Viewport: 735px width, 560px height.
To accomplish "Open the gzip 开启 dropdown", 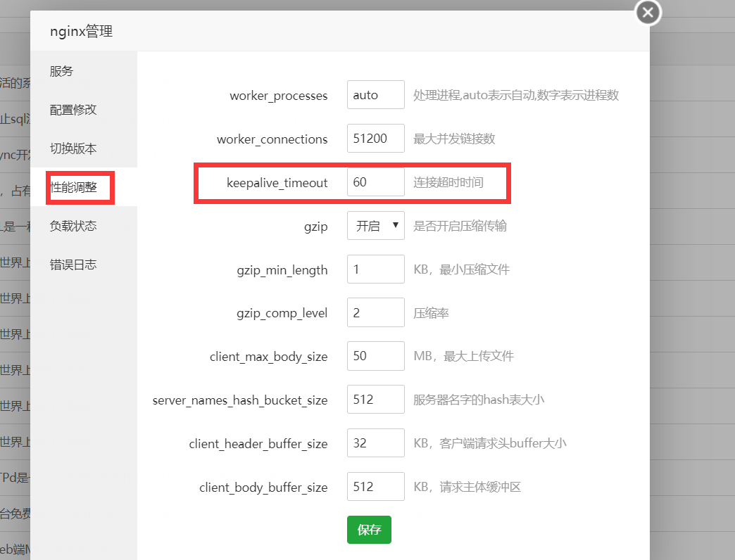I will pos(375,226).
